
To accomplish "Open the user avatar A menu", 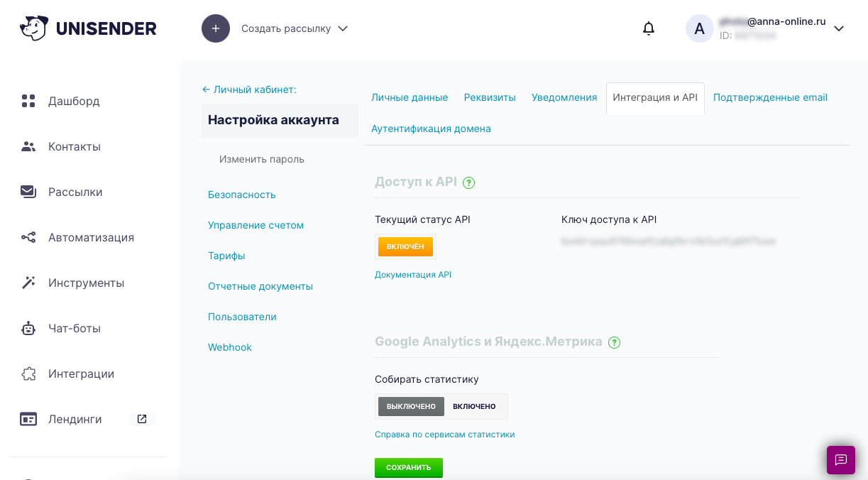I will click(700, 28).
